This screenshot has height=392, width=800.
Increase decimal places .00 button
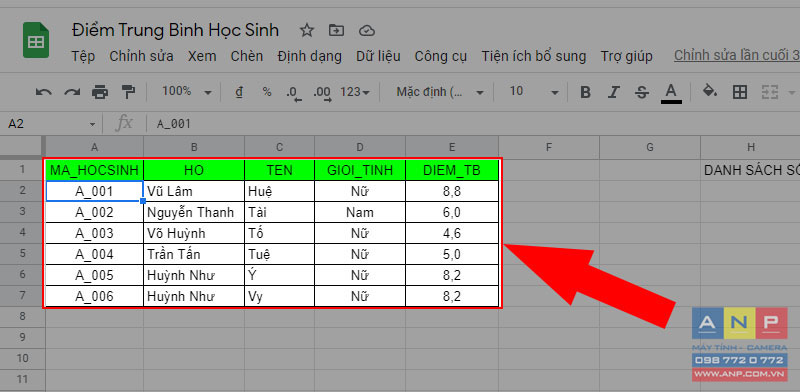point(322,93)
